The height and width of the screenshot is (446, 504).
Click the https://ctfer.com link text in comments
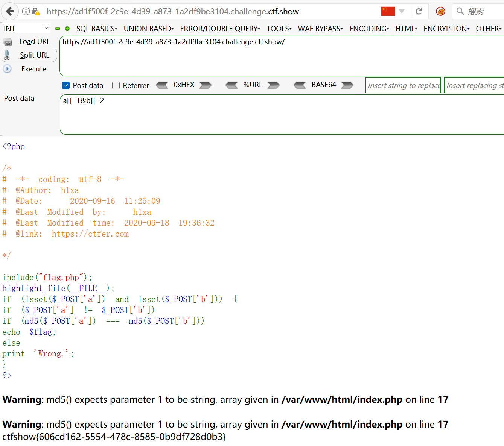pos(90,234)
